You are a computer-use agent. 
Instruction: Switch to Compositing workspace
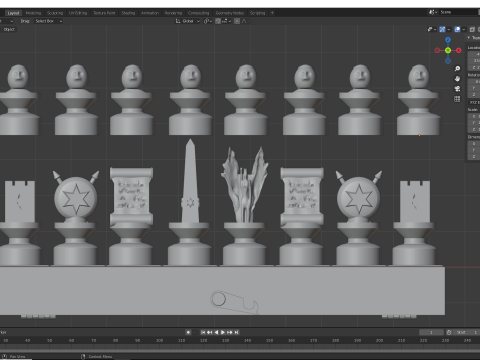tap(198, 13)
